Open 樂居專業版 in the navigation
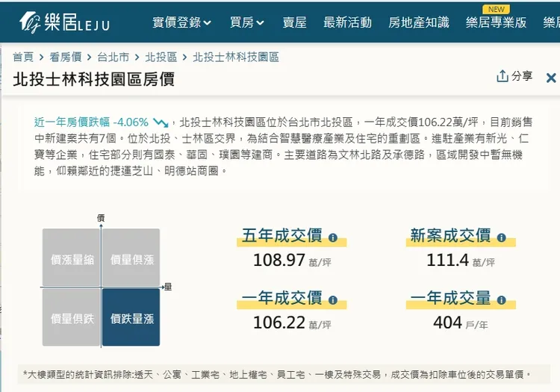The image size is (560, 392). 496,22
